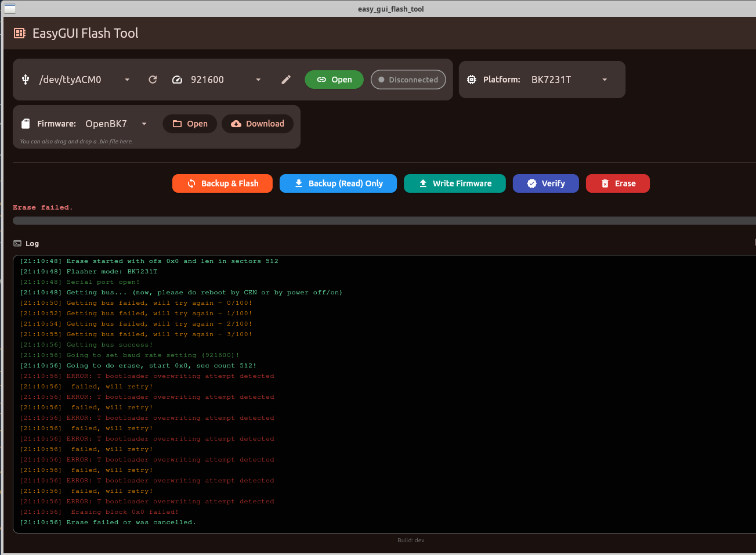Image resolution: width=756 pixels, height=555 pixels.
Task: Select log line ending '0/100!'
Action: (136, 303)
